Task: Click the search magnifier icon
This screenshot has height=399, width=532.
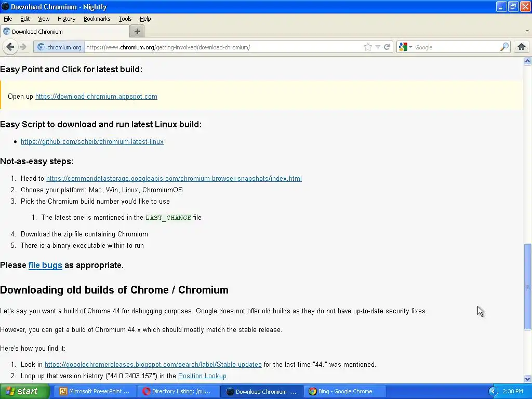Action: pos(504,47)
